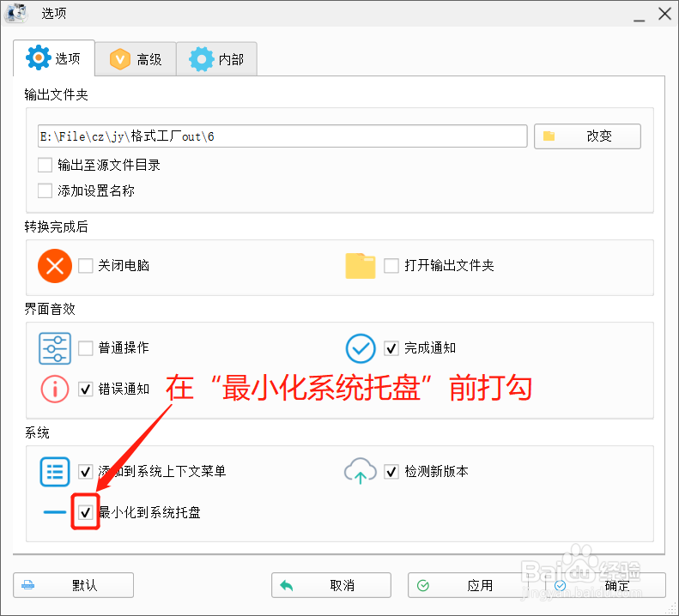Toggle 普通操作 sound effect checkbox
Screen dimensions: 679x616
tap(85, 348)
